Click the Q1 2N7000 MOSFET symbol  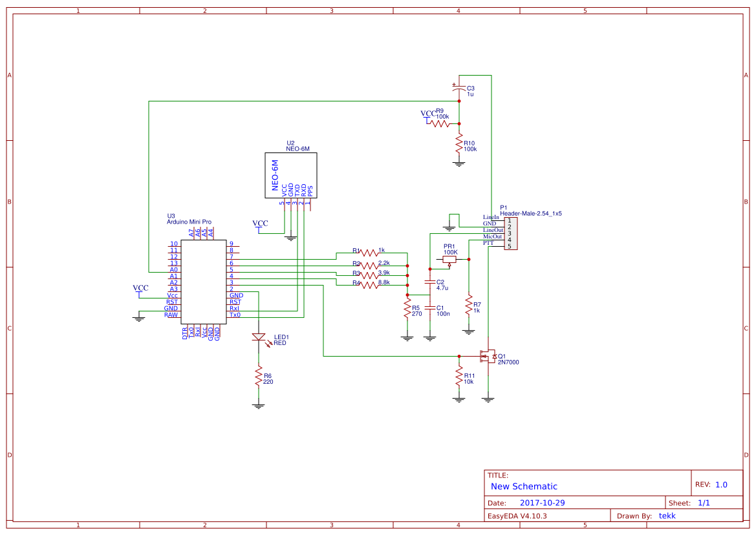coord(488,356)
